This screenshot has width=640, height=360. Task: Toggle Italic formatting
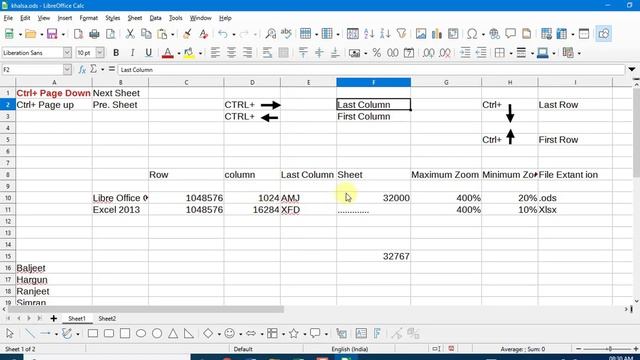[132, 53]
